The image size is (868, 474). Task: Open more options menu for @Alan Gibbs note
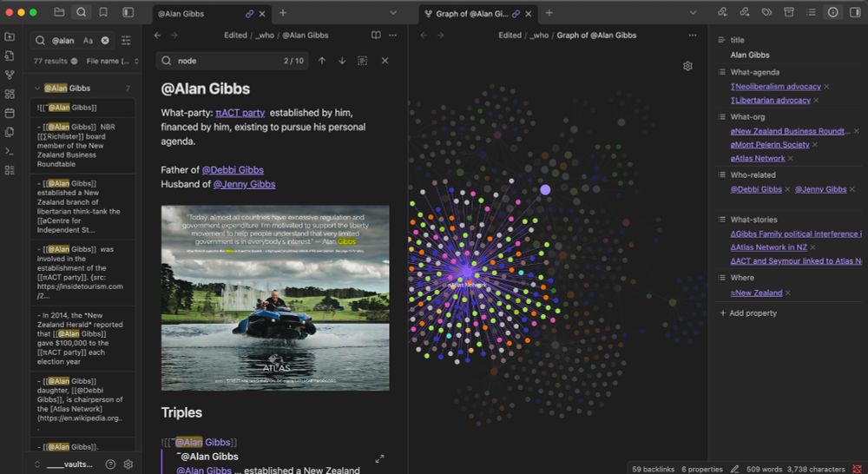point(393,35)
